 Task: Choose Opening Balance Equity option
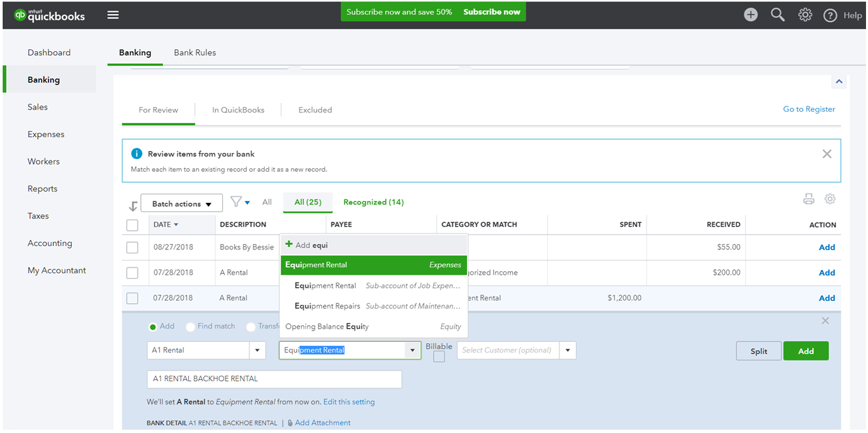click(374, 327)
